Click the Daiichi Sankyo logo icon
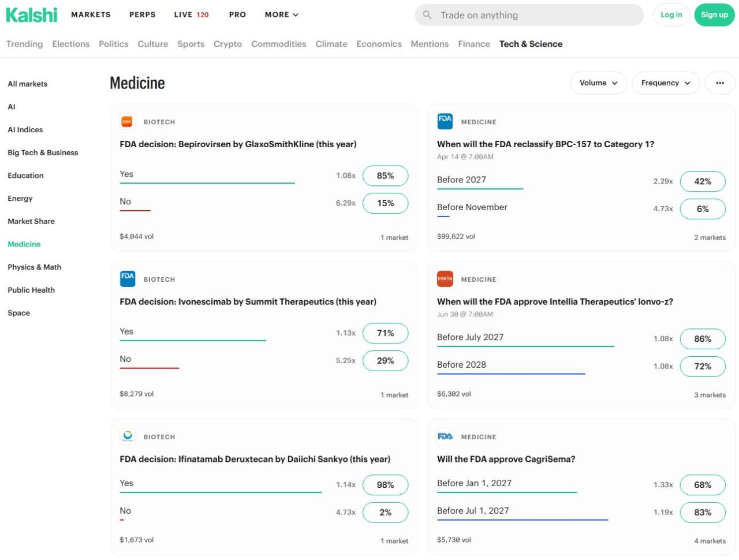The width and height of the screenshot is (739, 560). point(128,437)
